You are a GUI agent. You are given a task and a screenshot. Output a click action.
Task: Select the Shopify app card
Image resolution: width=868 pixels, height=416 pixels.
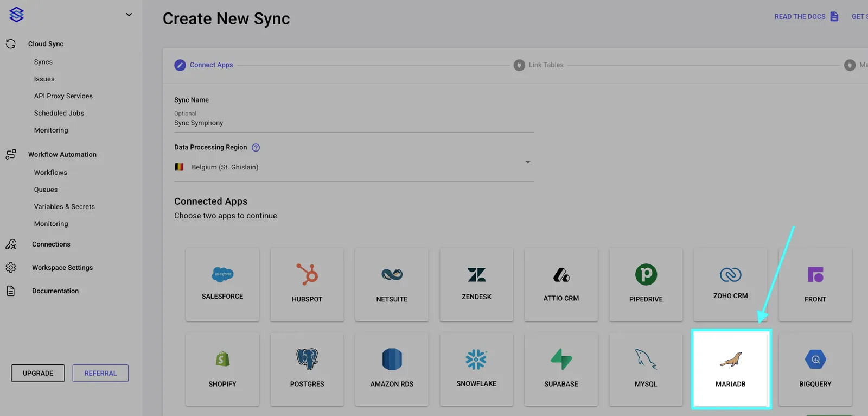[x=222, y=369]
